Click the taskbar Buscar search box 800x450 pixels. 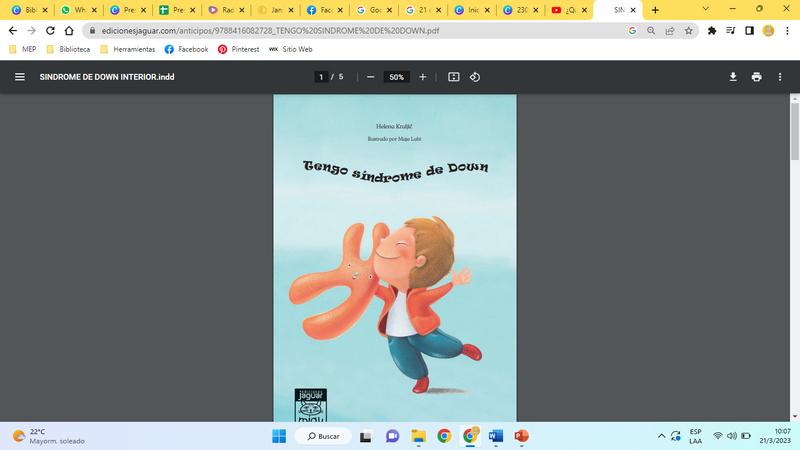coord(323,436)
